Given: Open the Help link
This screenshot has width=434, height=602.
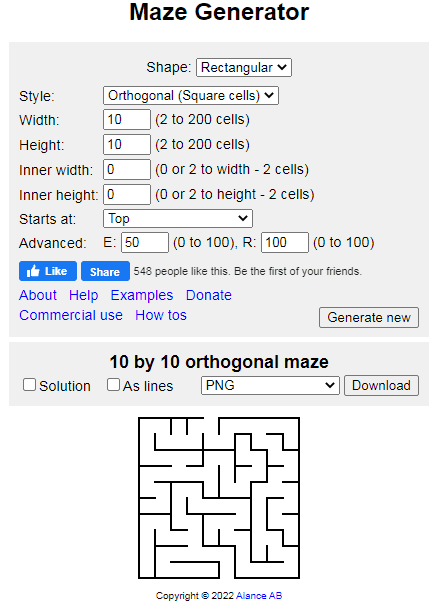Looking at the screenshot, I should click(x=84, y=295).
